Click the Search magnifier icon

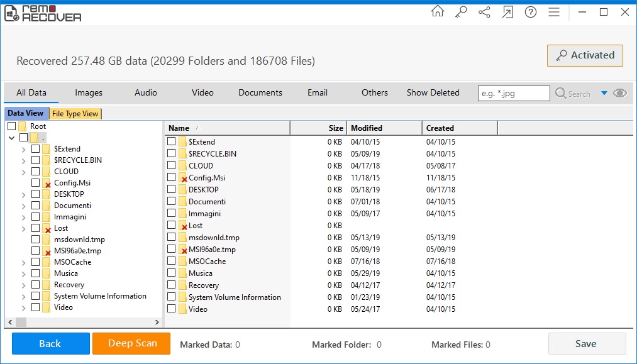[561, 94]
